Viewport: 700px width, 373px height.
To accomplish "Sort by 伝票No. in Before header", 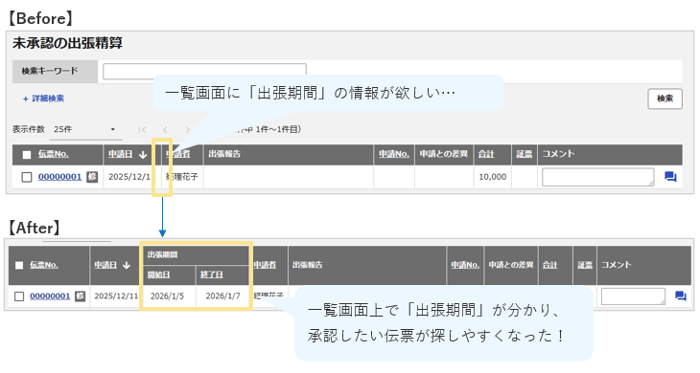I will [53, 154].
